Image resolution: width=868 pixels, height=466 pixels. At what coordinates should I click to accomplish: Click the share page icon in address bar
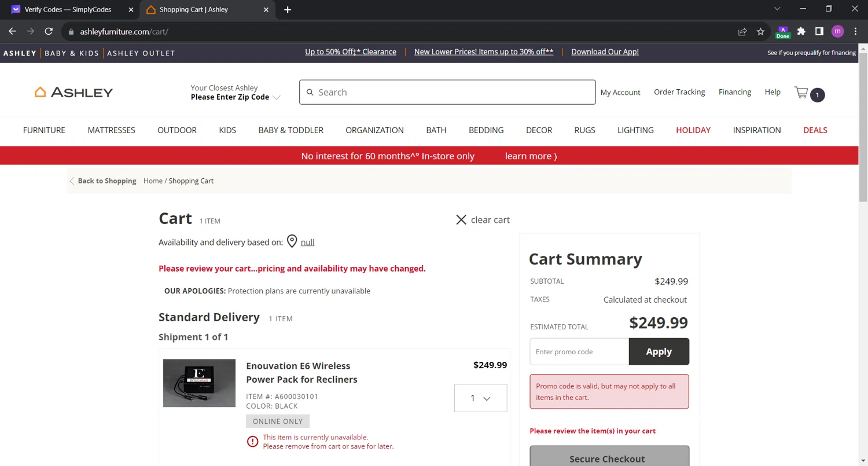click(x=742, y=32)
